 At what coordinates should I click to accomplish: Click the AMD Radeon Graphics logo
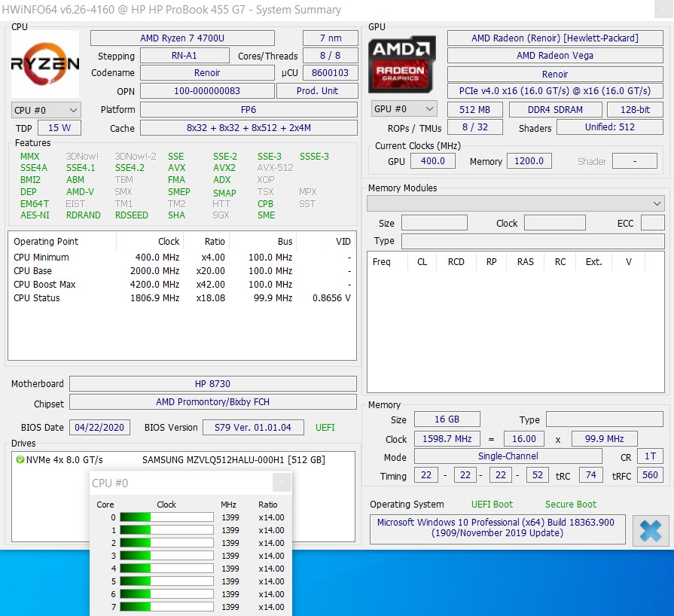(401, 64)
